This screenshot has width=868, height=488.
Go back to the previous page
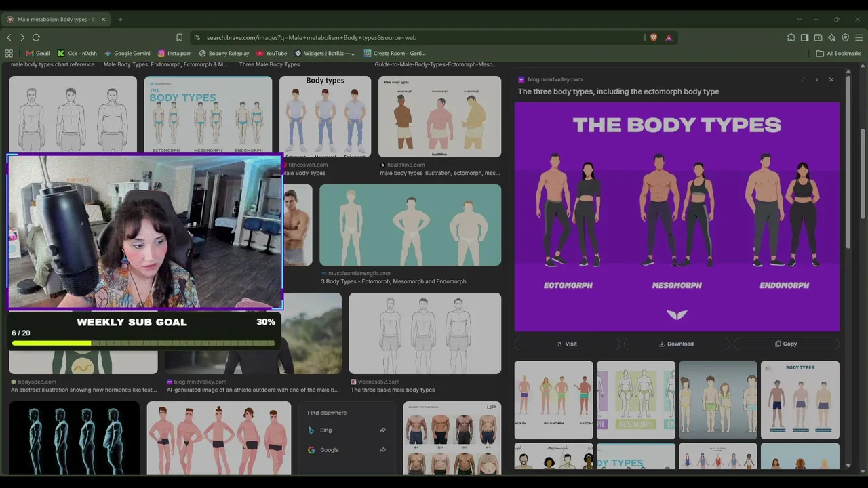click(x=9, y=37)
